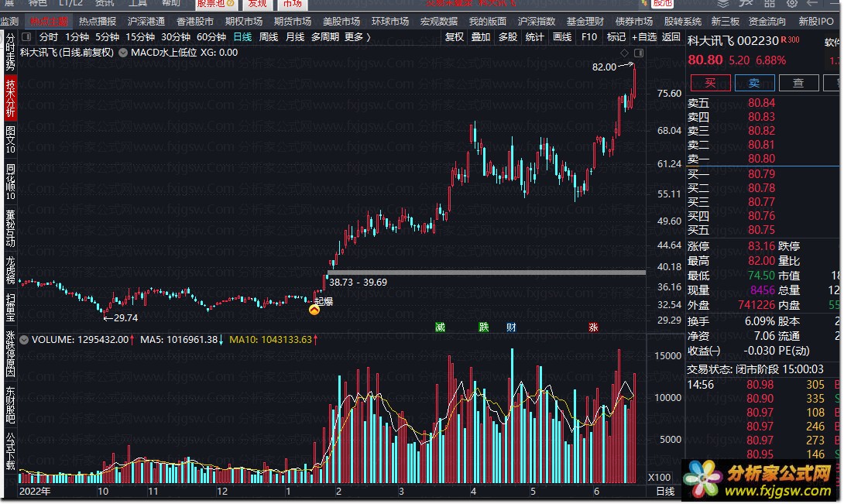Click the layers stack icon in title bar
Image resolution: width=844 pixels, height=504 pixels.
click(x=723, y=3)
